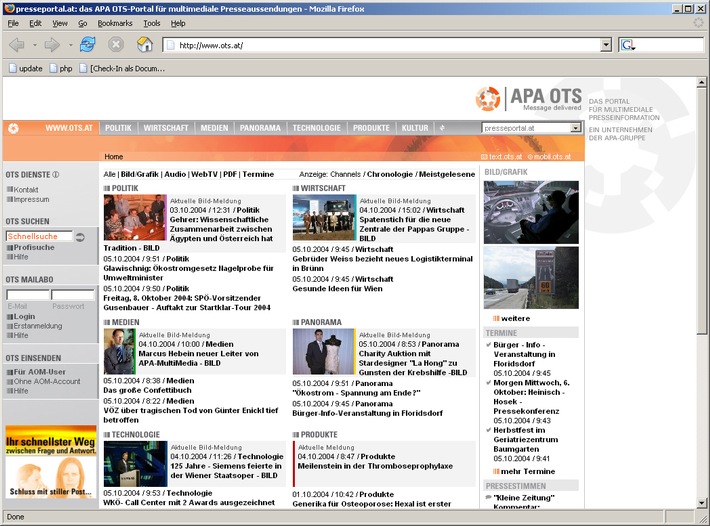710x526 pixels.
Task: Open the presseportal.at dropdown list
Action: pos(575,128)
